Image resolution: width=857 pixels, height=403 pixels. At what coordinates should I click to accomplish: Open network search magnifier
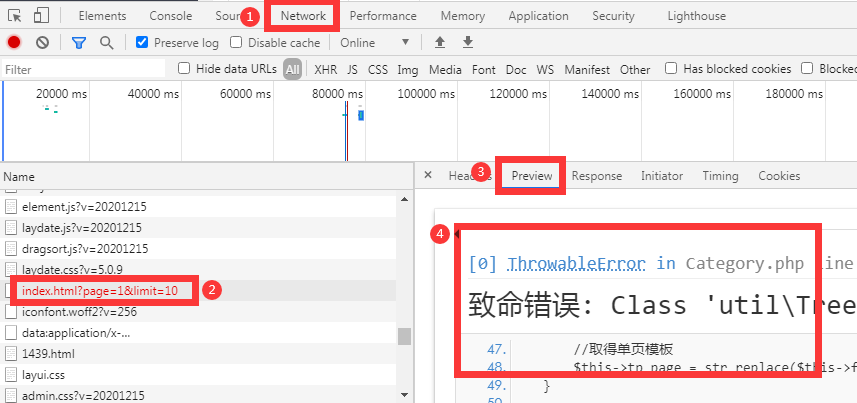point(107,43)
